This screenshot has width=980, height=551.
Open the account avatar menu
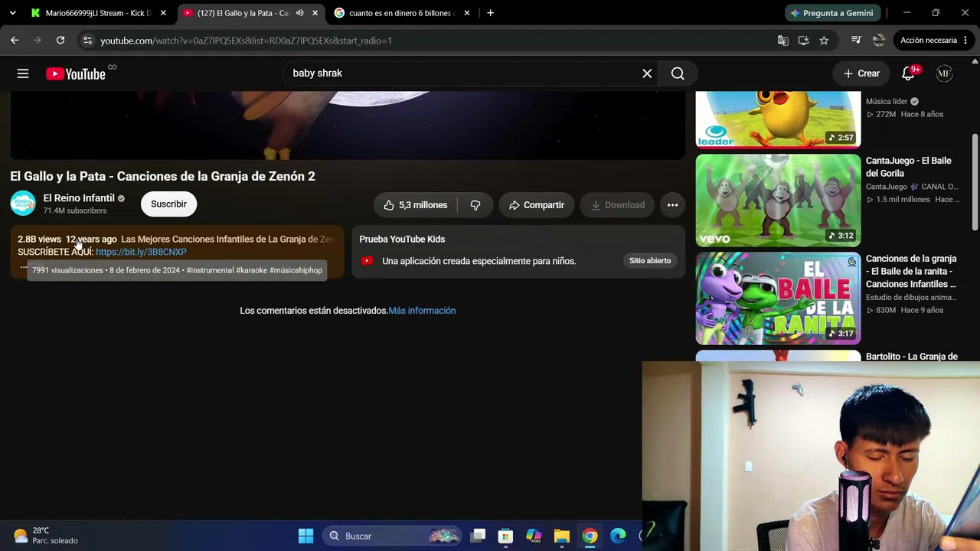(944, 73)
